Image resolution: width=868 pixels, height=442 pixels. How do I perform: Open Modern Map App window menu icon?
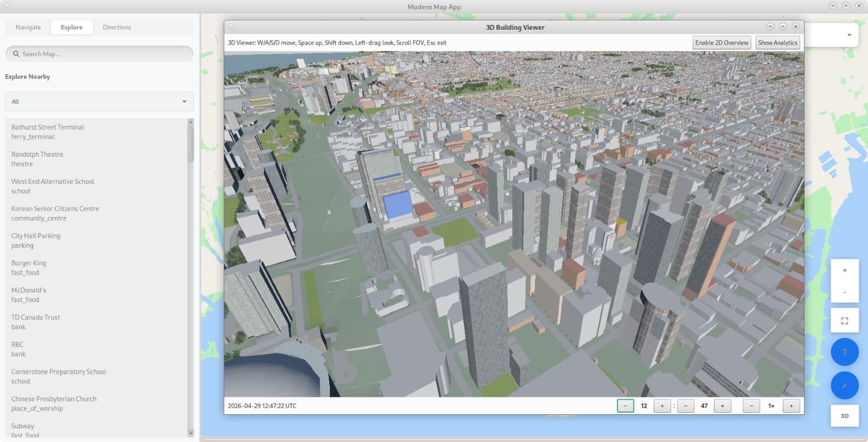7,6
